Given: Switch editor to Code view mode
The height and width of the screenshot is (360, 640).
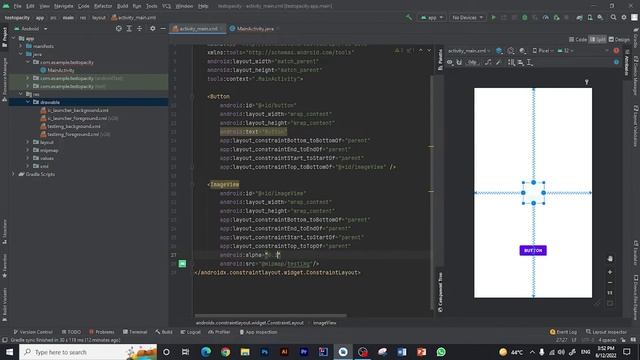Looking at the screenshot, I should (578, 40).
